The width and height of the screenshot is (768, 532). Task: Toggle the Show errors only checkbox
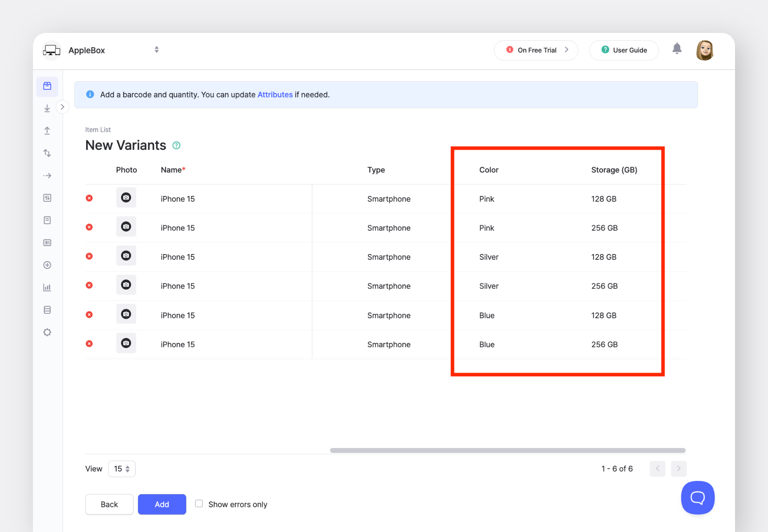tap(199, 504)
